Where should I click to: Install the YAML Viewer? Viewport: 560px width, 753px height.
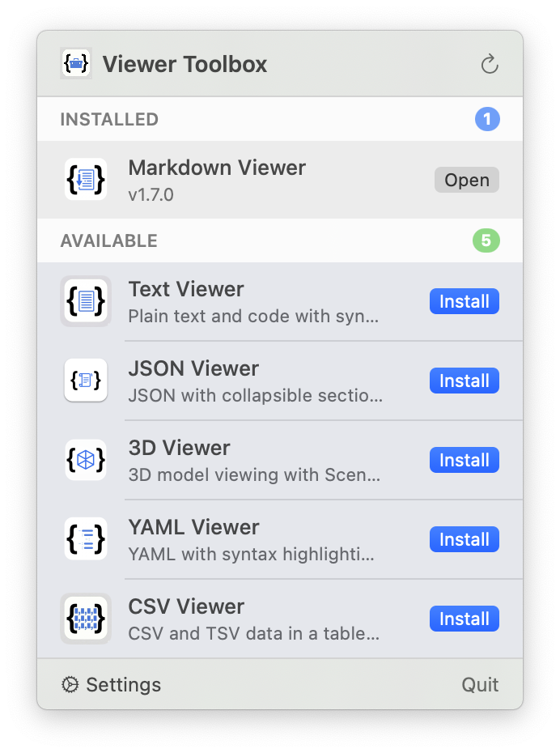[464, 539]
